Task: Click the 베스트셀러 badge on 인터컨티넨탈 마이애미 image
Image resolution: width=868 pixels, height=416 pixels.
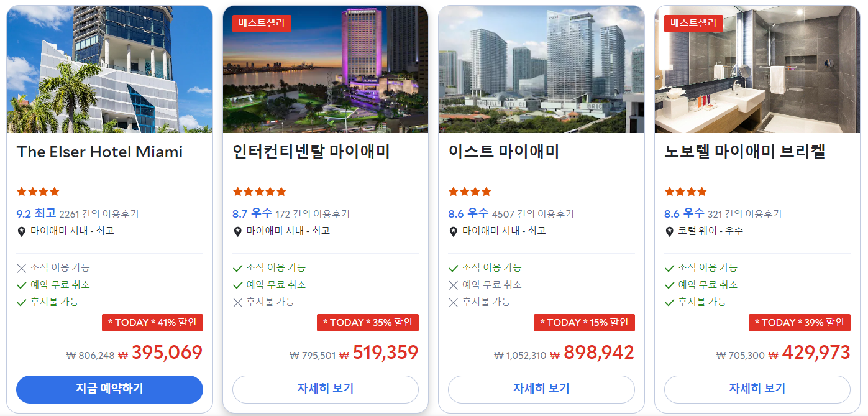Action: (x=262, y=24)
